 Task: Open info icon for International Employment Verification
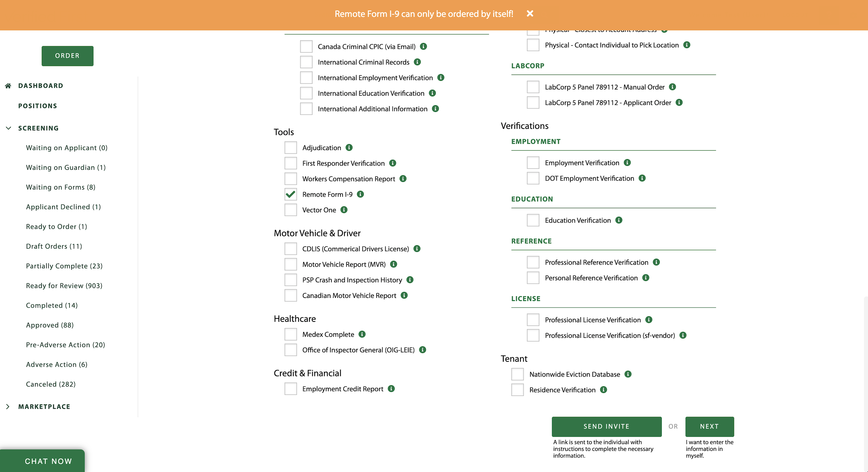tap(441, 77)
